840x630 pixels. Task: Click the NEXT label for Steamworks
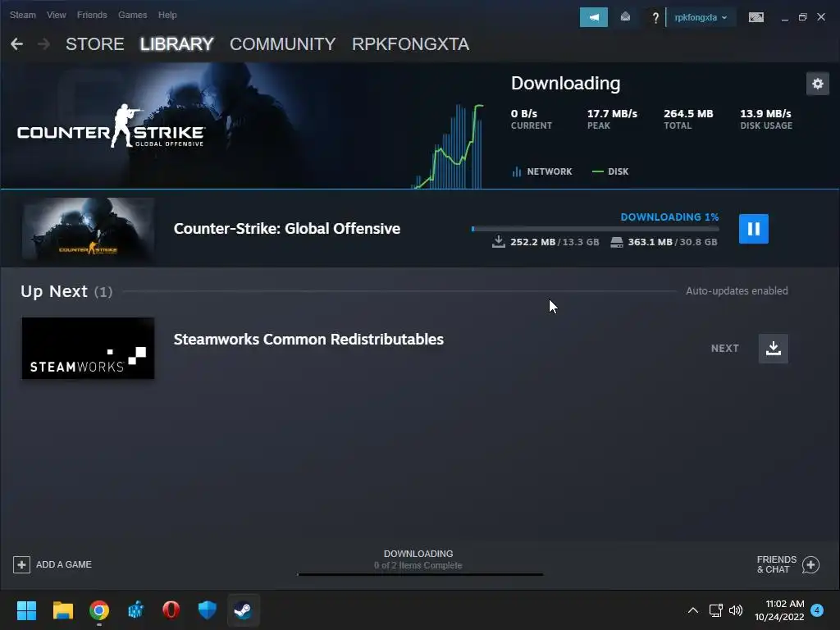(725, 349)
